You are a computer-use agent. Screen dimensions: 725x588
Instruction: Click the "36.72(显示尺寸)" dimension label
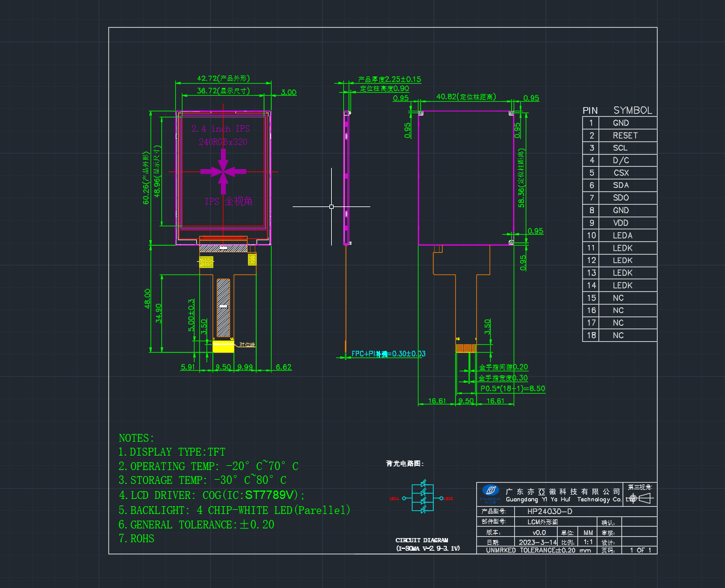point(223,91)
